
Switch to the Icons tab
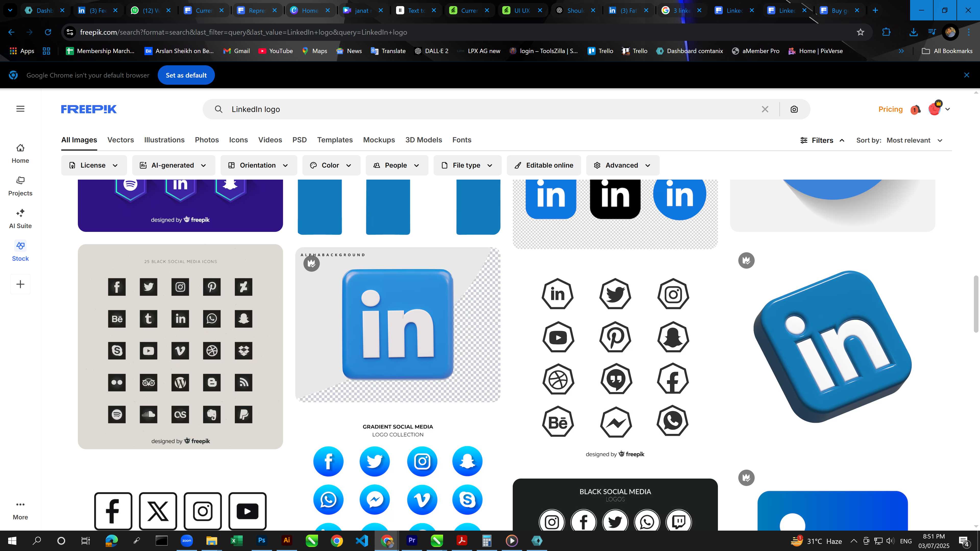(239, 140)
